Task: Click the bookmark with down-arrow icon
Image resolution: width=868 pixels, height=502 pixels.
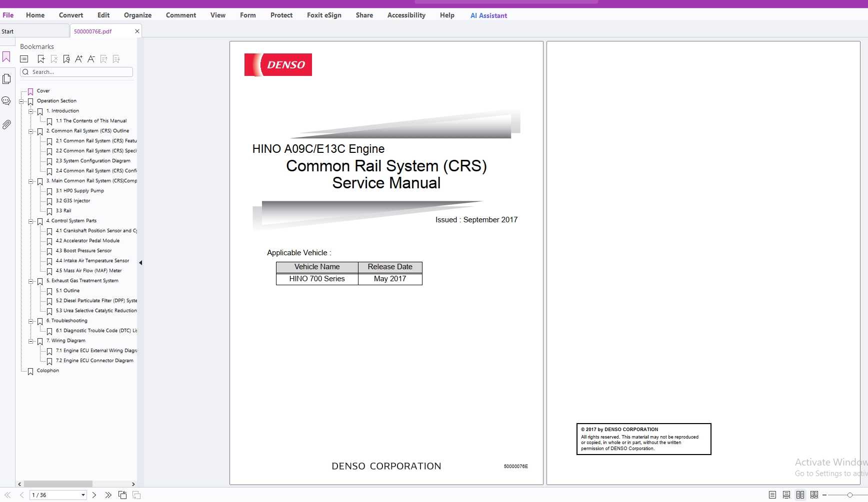Action: (116, 59)
